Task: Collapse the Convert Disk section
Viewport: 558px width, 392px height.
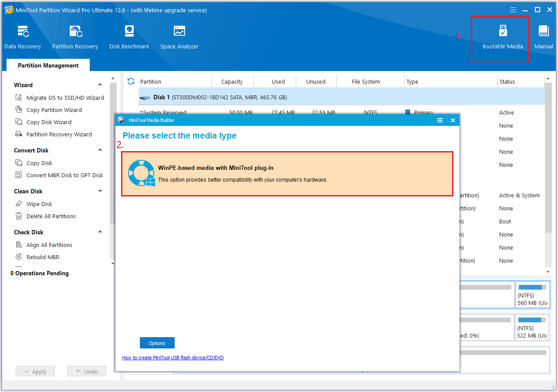Action: [100, 150]
